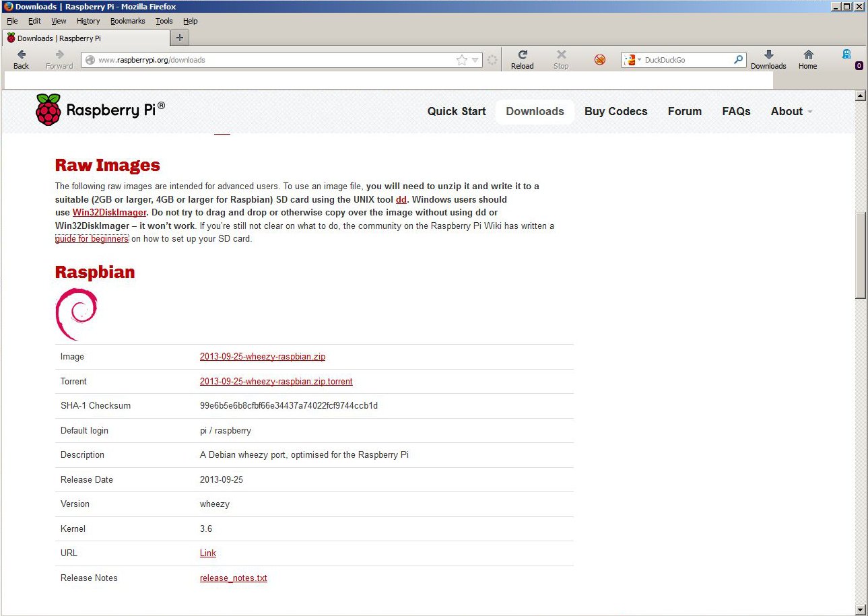This screenshot has height=616, width=868.
Task: Click the 'SHA-1 Checksum' row label
Action: point(96,405)
